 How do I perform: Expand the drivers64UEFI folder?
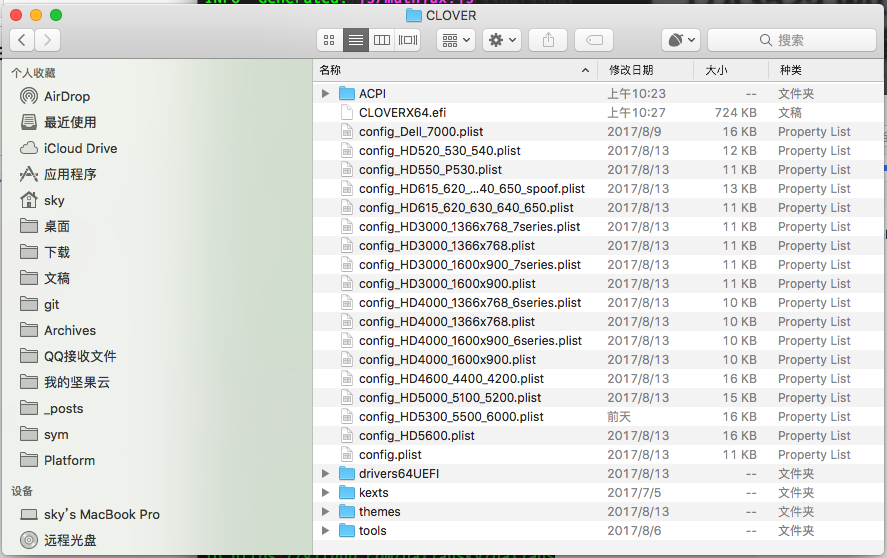point(325,474)
